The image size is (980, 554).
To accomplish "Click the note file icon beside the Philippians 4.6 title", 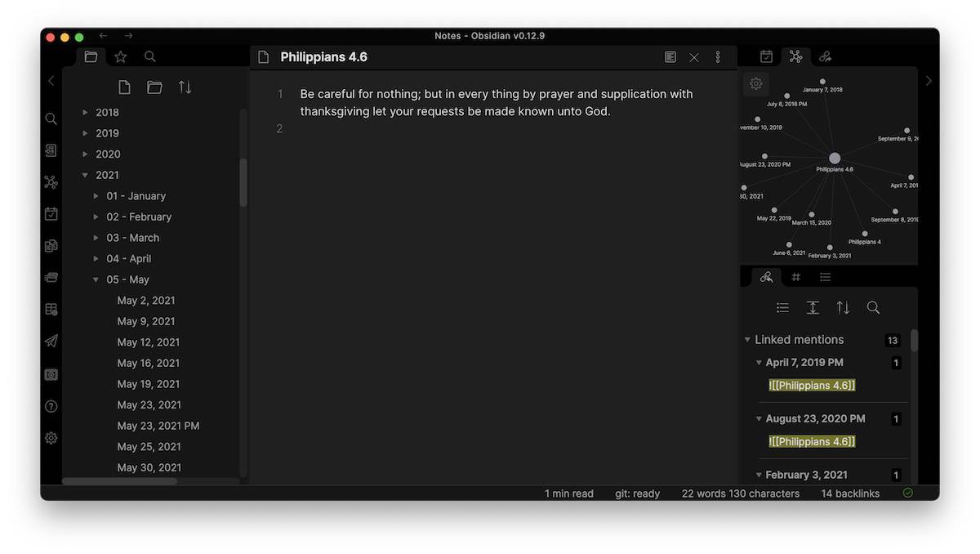I will [263, 57].
